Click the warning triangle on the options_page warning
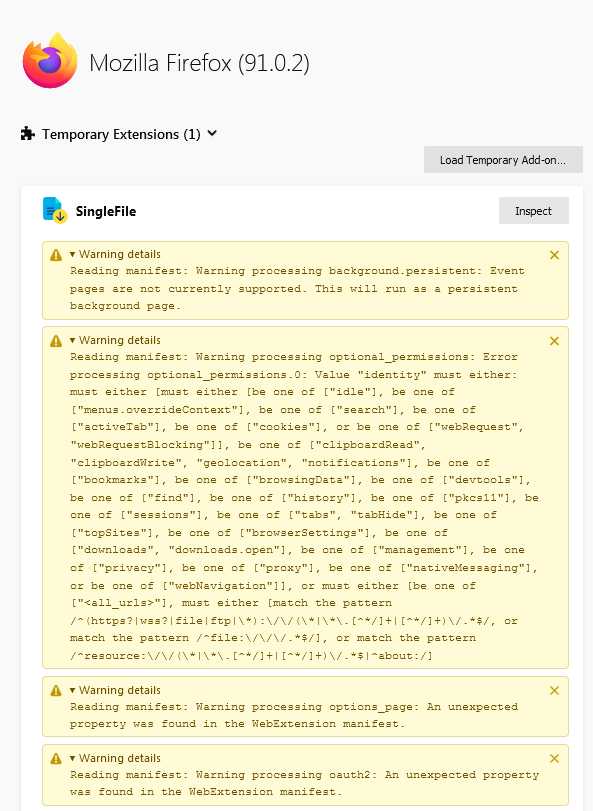Viewport: 593px width, 811px height. click(56, 690)
